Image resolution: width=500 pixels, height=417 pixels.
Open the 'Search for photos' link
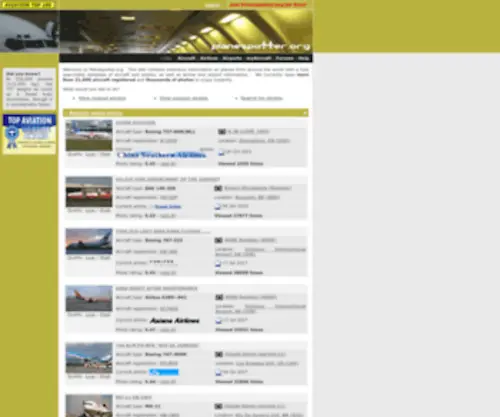pyautogui.click(x=261, y=98)
